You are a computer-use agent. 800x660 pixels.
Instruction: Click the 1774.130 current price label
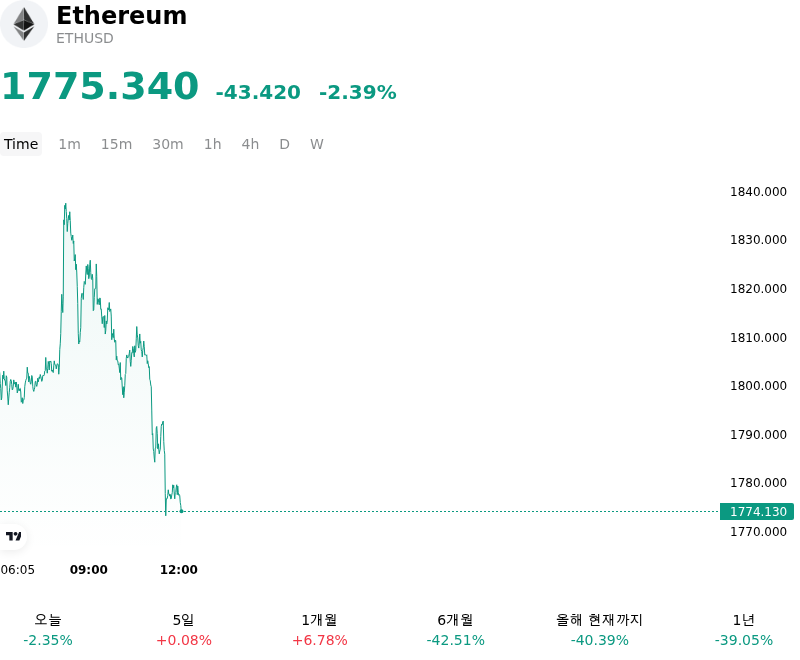(x=757, y=511)
